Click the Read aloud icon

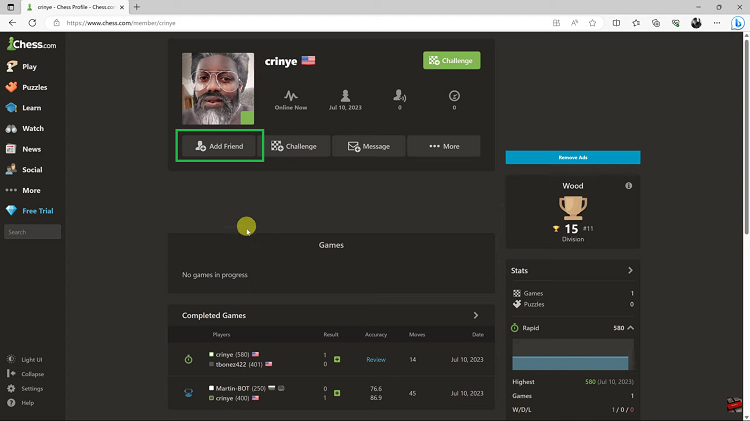coord(574,22)
